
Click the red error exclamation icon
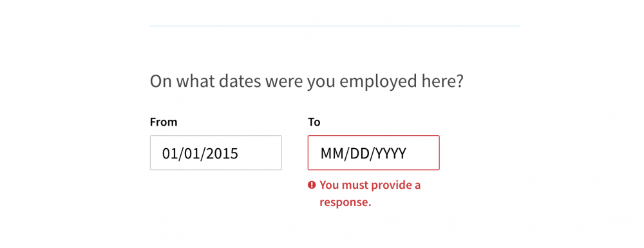[x=312, y=185]
